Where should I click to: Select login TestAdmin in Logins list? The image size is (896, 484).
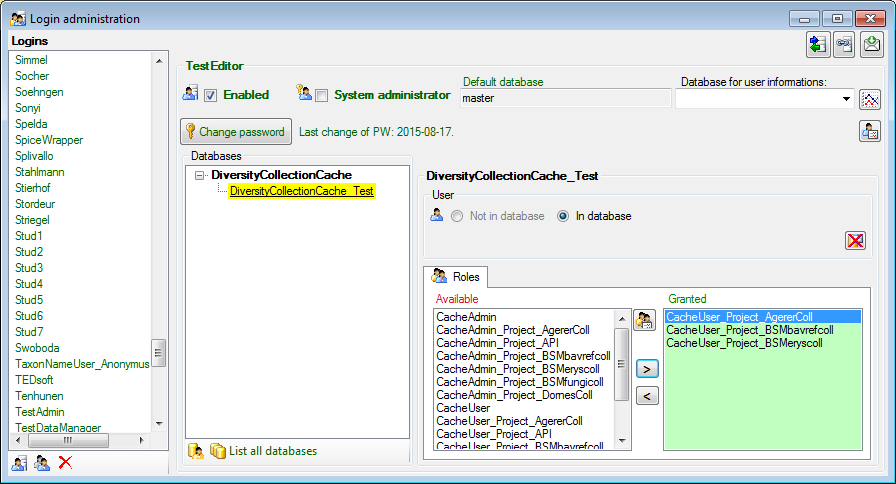point(40,412)
